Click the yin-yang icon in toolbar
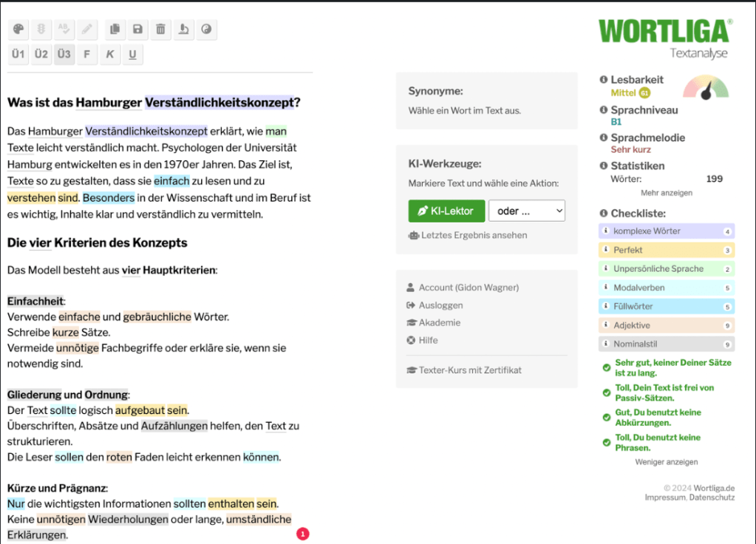Viewport: 756px width, 544px height. [x=206, y=30]
